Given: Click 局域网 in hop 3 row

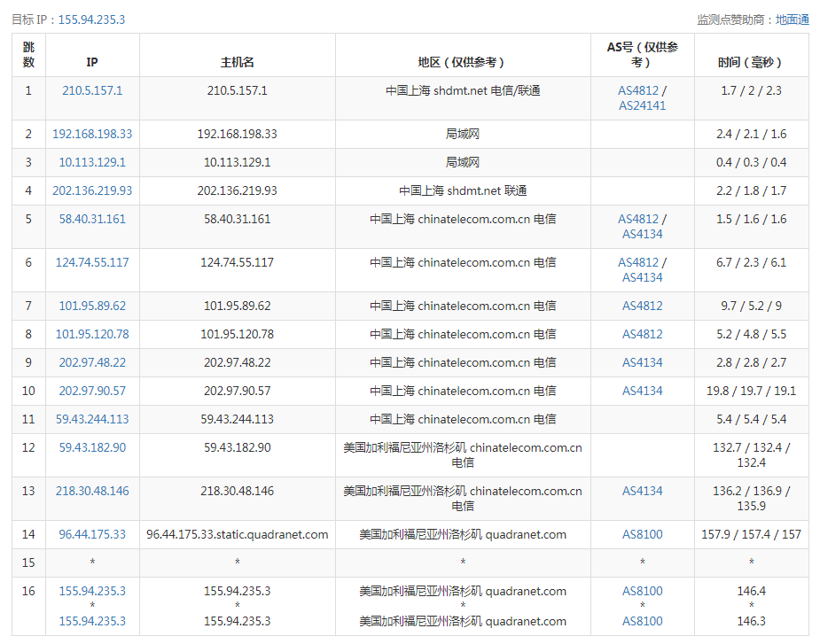Looking at the screenshot, I should click(462, 162).
